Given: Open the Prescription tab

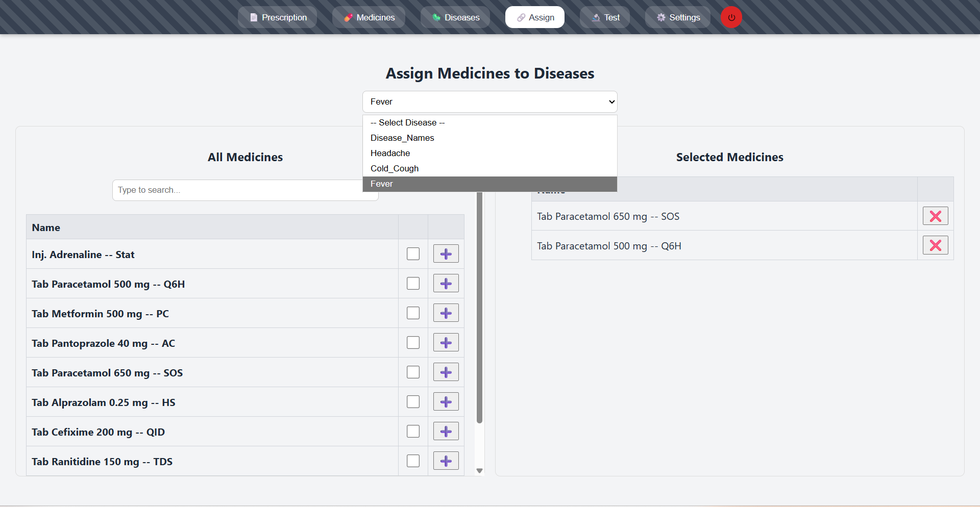Looking at the screenshot, I should pos(278,17).
